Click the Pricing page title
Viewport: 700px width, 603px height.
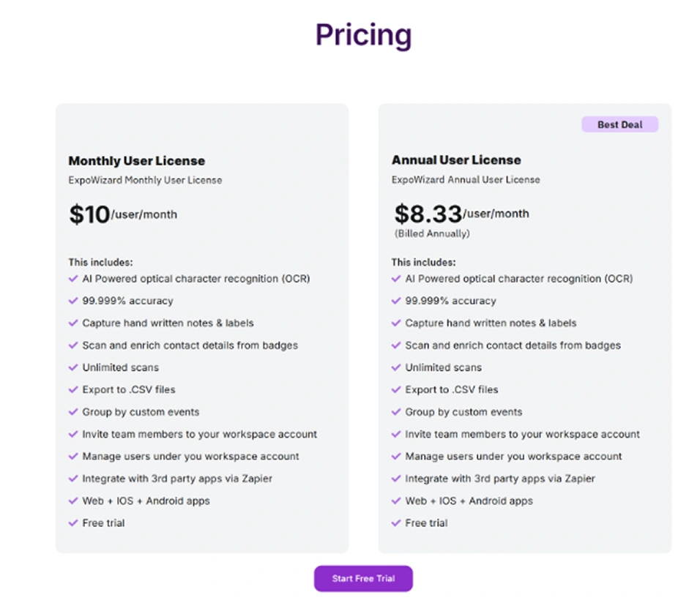(x=363, y=35)
